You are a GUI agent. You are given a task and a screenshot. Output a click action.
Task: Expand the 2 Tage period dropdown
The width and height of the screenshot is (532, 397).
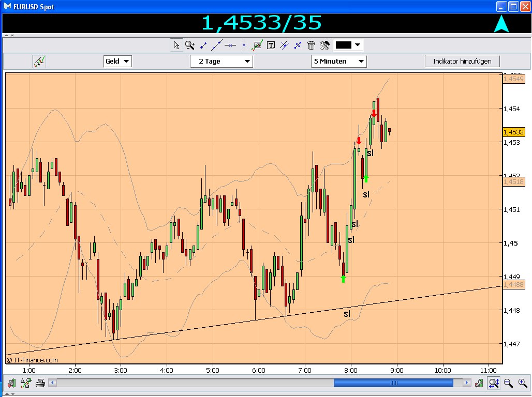click(221, 62)
